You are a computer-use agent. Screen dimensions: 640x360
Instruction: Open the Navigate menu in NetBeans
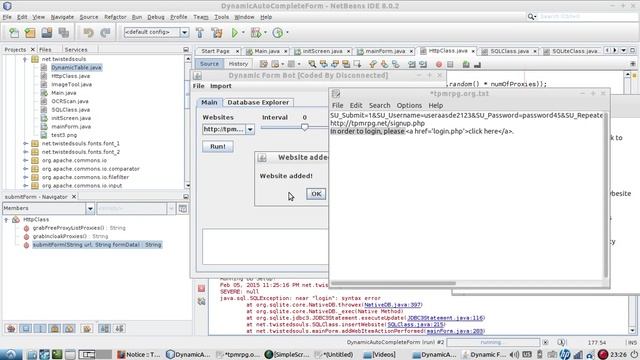(62, 17)
